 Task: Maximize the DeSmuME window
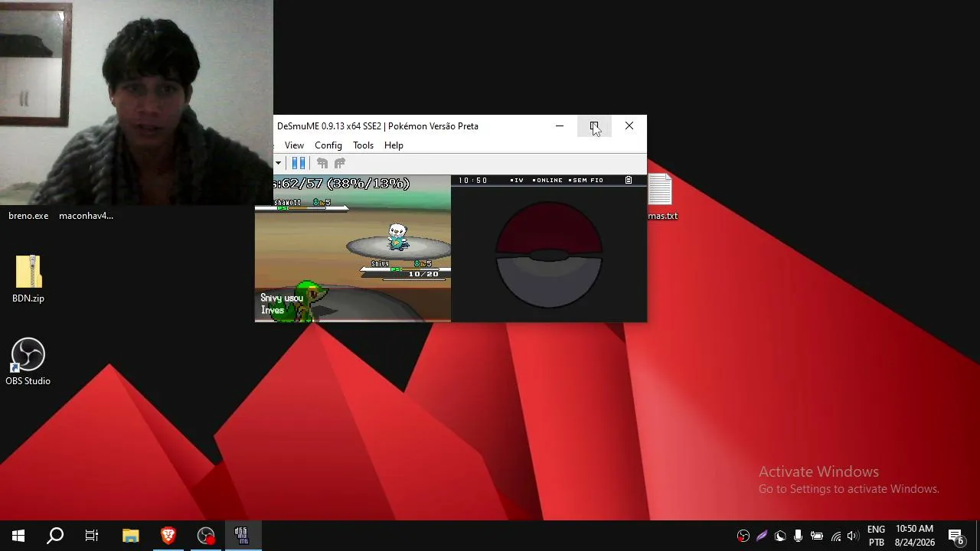pyautogui.click(x=594, y=126)
